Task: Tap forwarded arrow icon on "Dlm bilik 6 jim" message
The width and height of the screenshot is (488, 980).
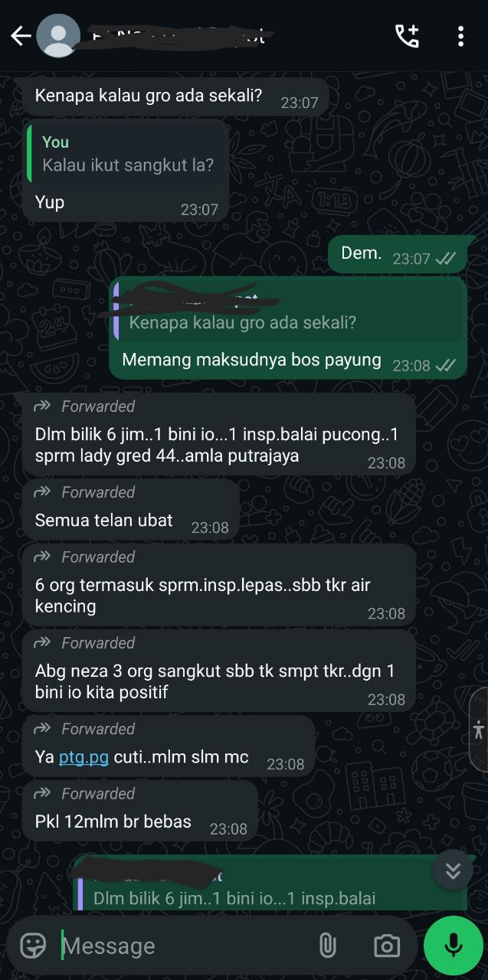Action: (x=43, y=407)
